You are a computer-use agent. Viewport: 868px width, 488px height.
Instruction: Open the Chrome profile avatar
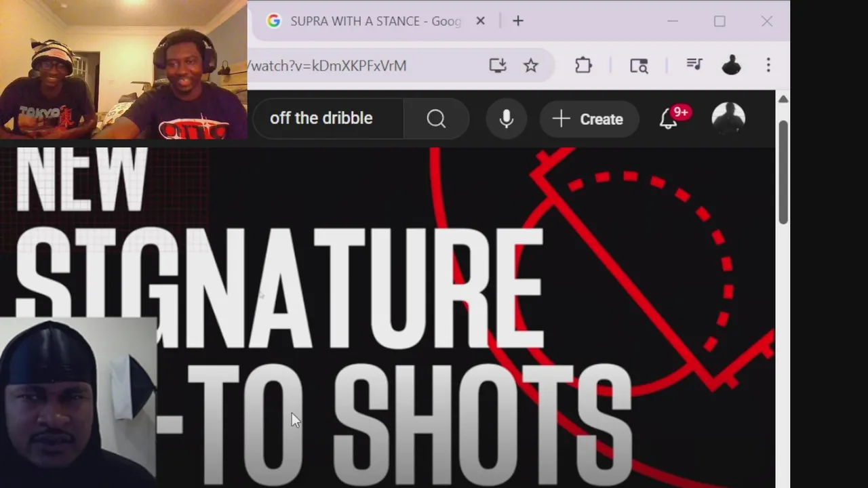coord(731,65)
